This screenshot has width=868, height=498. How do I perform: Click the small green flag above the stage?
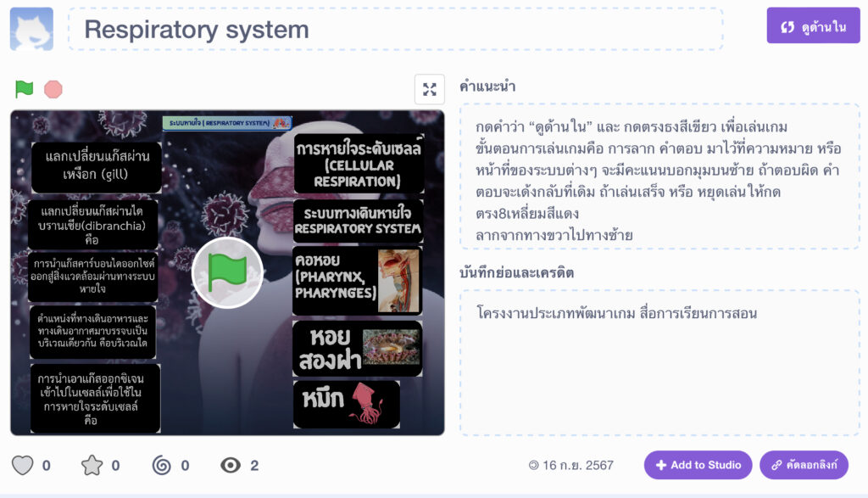coord(24,88)
